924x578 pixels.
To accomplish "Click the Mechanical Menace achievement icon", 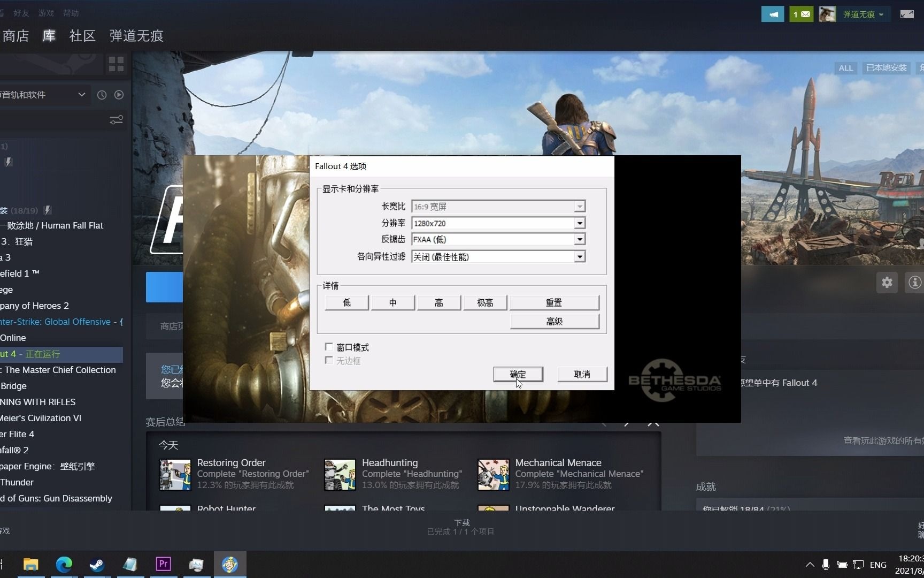I will pyautogui.click(x=493, y=475).
